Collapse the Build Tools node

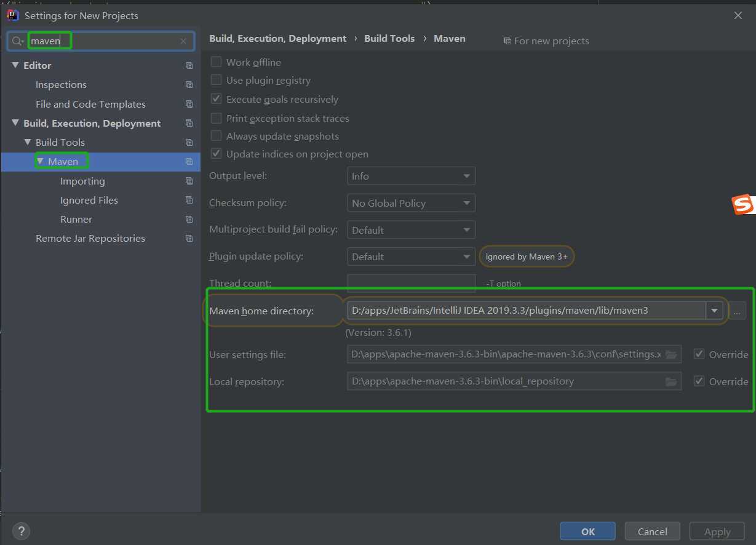(28, 142)
